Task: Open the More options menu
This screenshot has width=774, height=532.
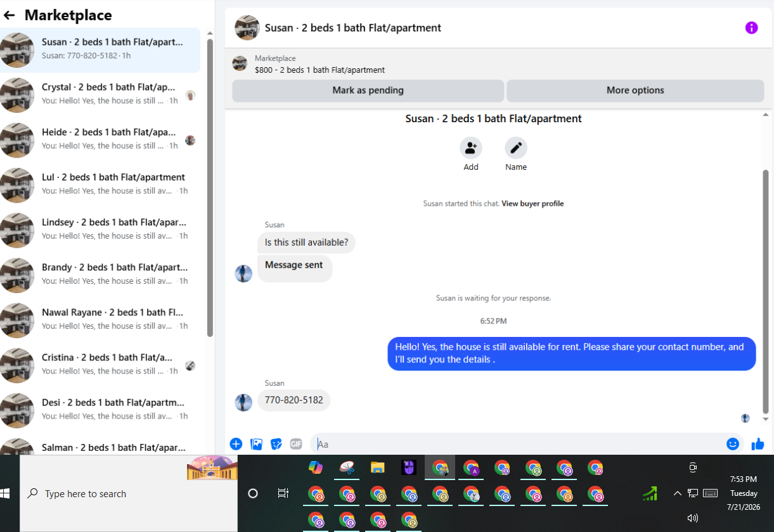Action: pos(635,91)
